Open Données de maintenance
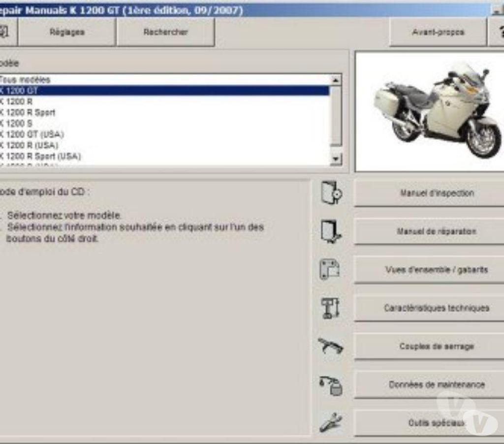Image resolution: width=504 pixels, height=444 pixels. pos(429,384)
